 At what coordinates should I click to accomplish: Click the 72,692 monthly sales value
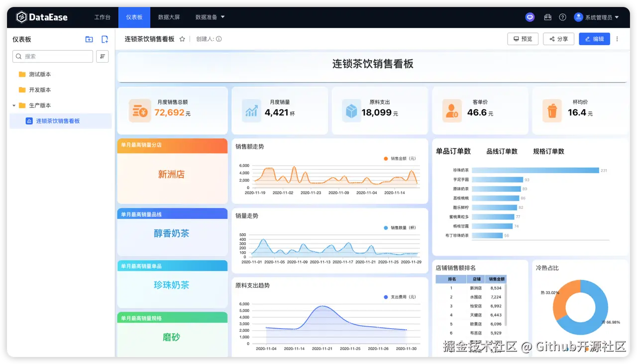click(169, 112)
